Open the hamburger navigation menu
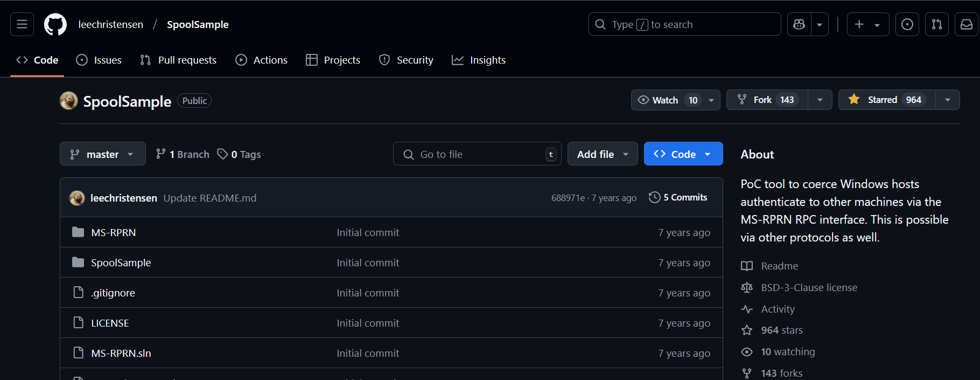 (22, 24)
